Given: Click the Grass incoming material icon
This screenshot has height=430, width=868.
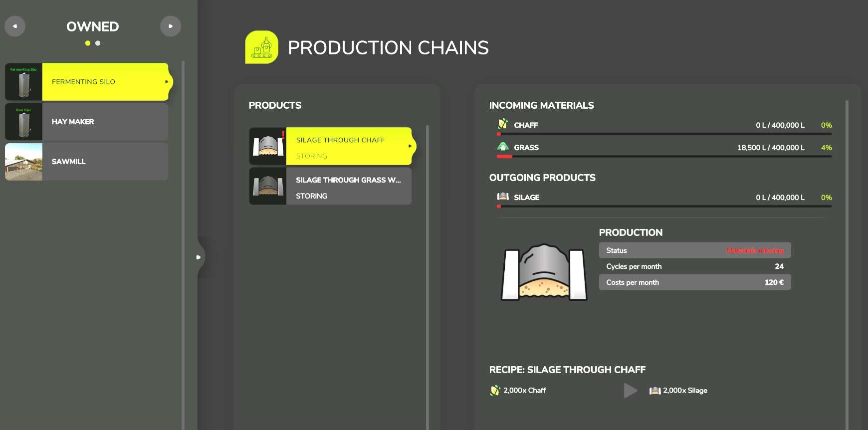Looking at the screenshot, I should tap(503, 147).
